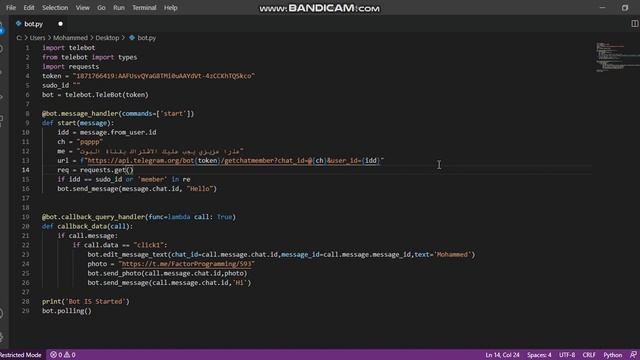Click the 'import requests' line

click(70, 67)
